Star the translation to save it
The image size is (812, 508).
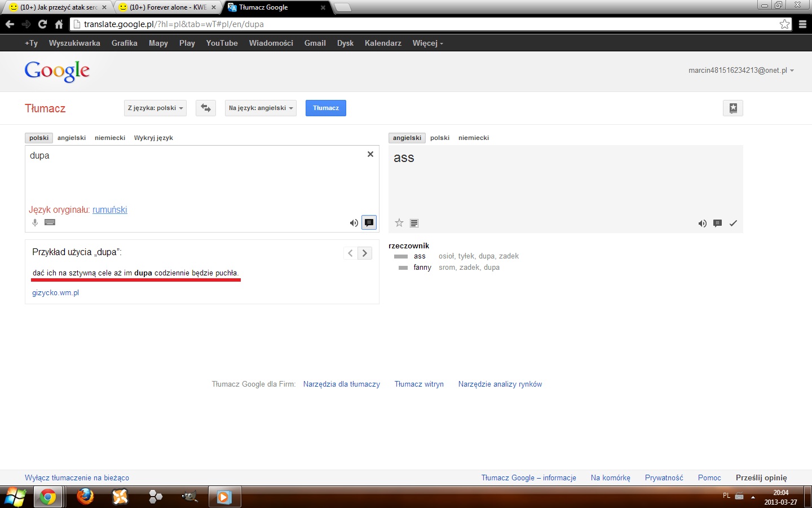(x=399, y=223)
